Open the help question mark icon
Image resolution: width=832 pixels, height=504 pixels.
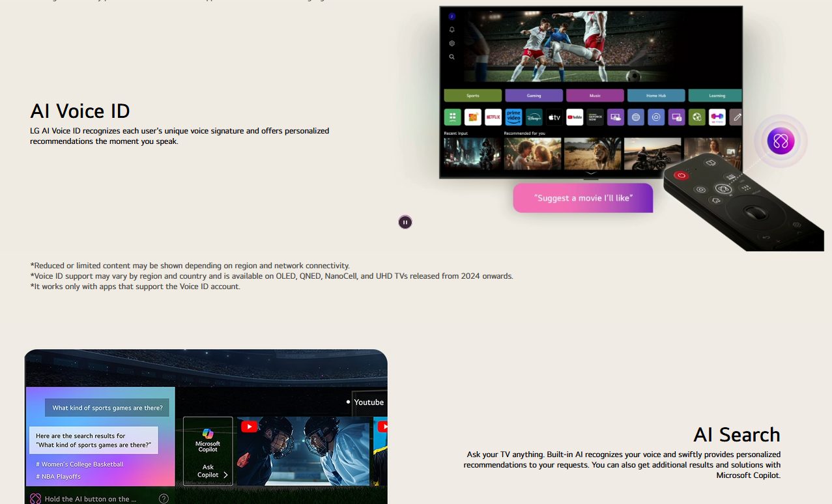[x=164, y=499]
